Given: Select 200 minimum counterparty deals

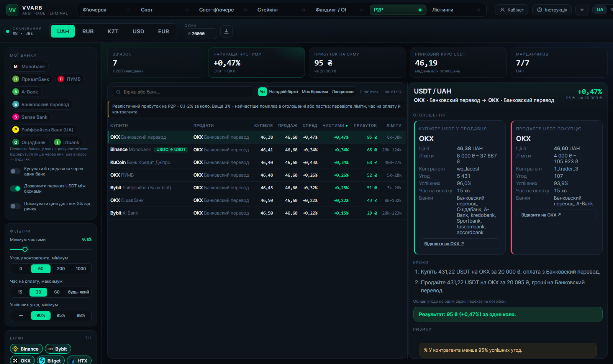Looking at the screenshot, I should 61,269.
